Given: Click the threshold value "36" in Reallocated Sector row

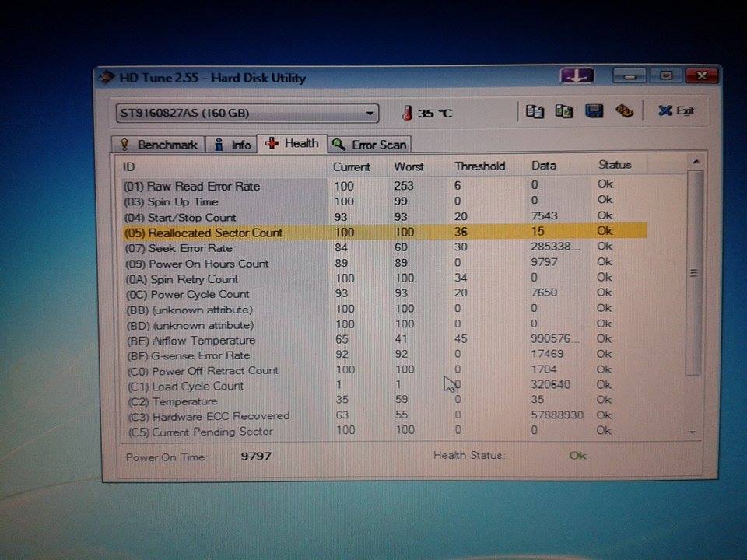Looking at the screenshot, I should [x=461, y=232].
